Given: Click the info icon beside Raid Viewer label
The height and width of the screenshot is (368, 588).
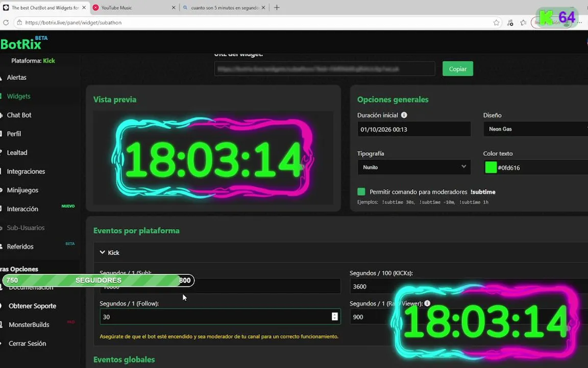Looking at the screenshot, I should (427, 303).
